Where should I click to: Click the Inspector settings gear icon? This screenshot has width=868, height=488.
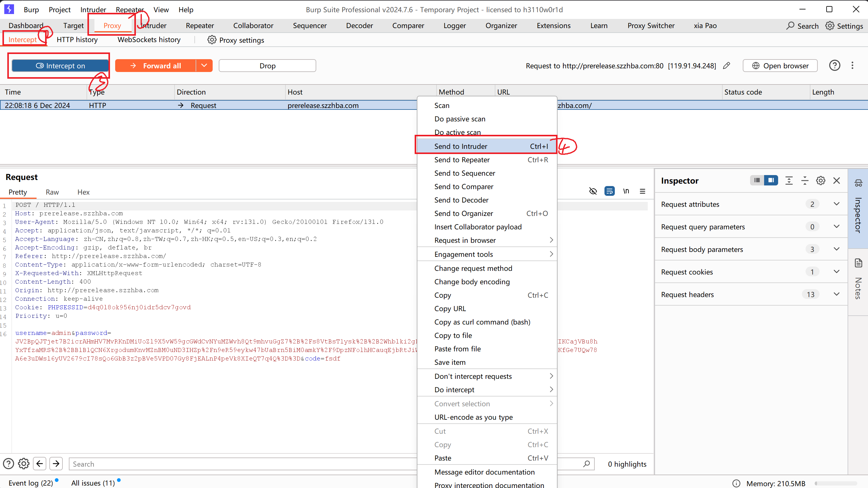click(820, 181)
